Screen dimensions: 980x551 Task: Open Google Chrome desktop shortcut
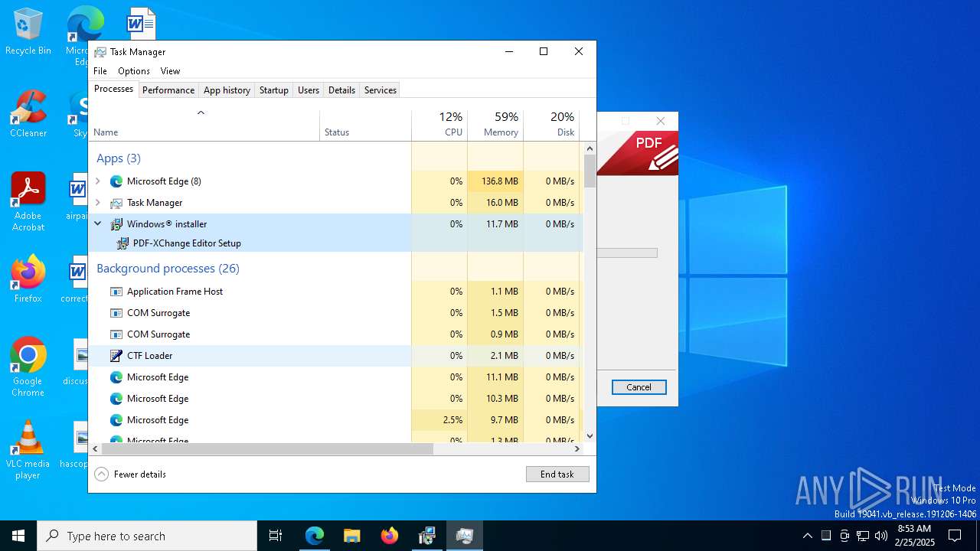(x=28, y=367)
